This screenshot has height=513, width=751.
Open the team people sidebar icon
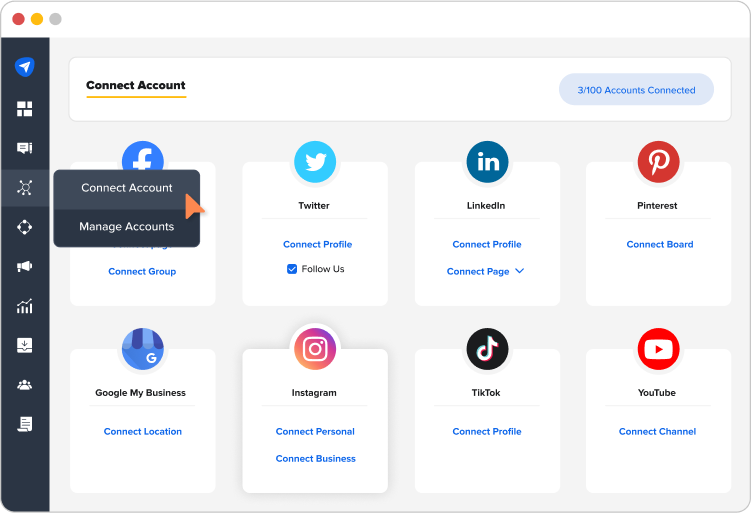tap(24, 385)
